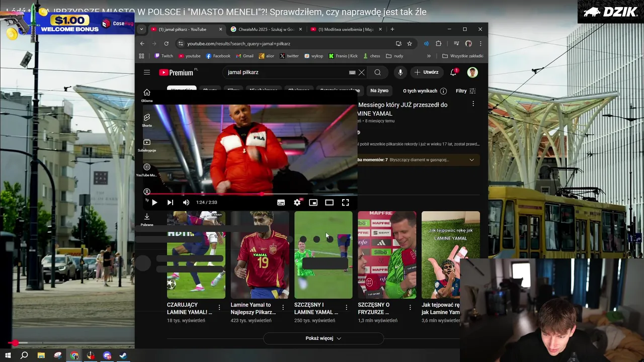644x362 pixels.
Task: Open CZARUJĄCY LAMINE YAMAL short thumbnail
Action: click(196, 255)
